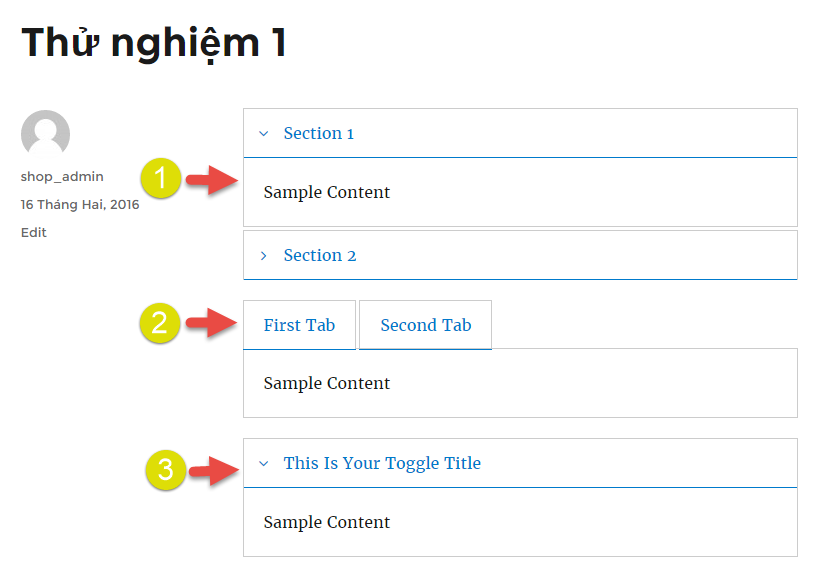Viewport: 825px width, 571px height.
Task: Click the 16 Tháng Hai, 2016 date link
Action: [80, 204]
